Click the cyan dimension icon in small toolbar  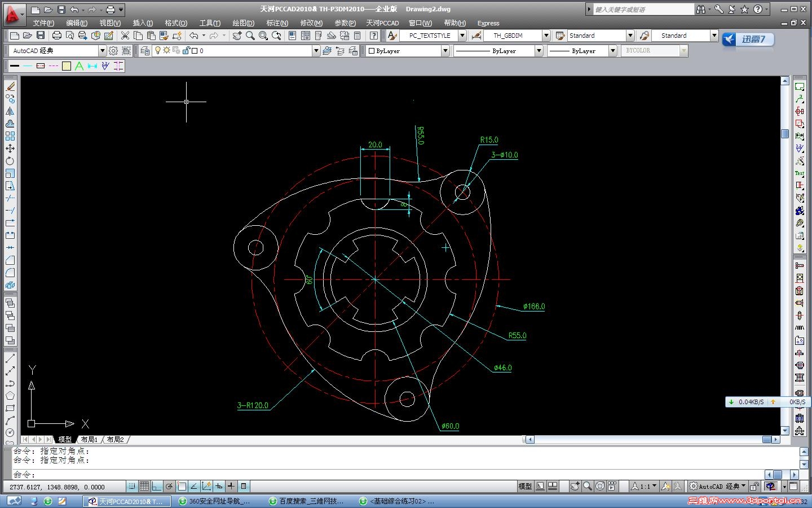coord(92,66)
